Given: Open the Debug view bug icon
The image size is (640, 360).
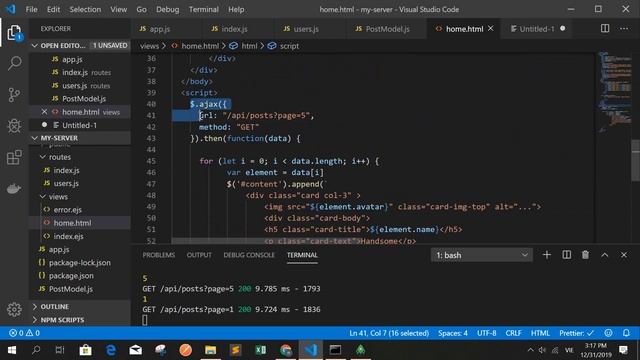Looking at the screenshot, I should click(x=14, y=126).
